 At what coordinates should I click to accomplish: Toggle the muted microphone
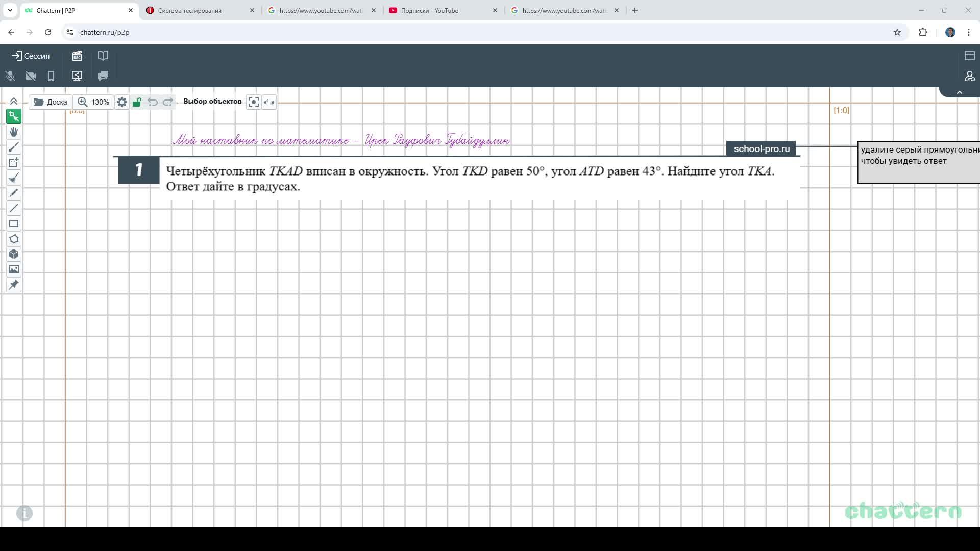pos(10,76)
